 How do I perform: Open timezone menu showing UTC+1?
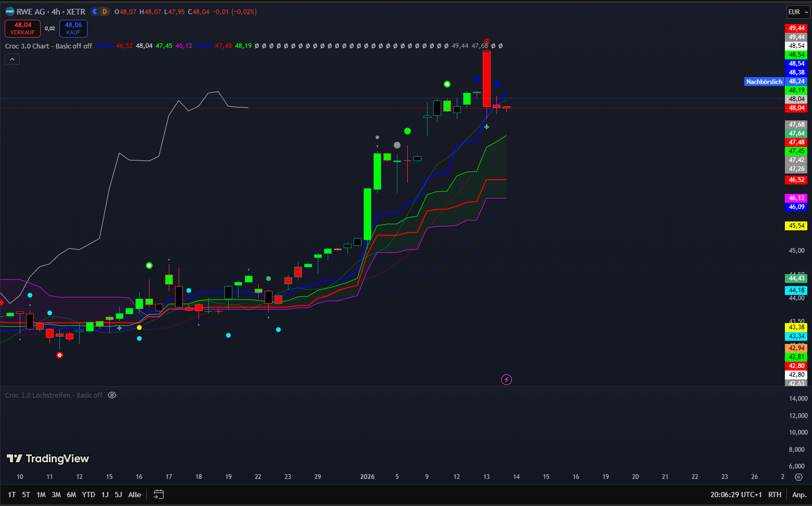(x=736, y=495)
